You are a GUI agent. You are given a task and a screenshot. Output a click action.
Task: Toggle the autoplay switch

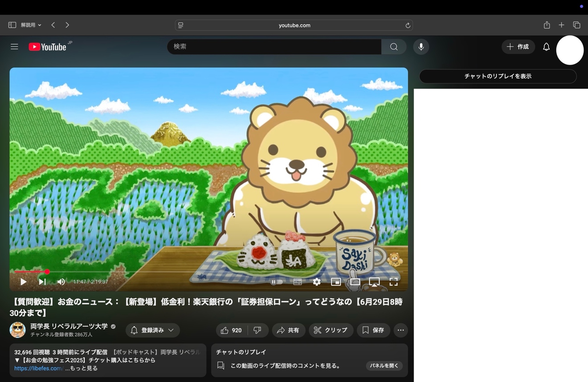tap(277, 281)
